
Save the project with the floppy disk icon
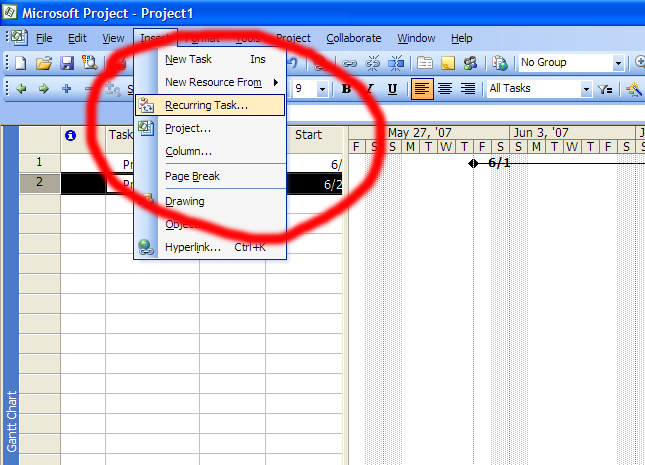pyautogui.click(x=67, y=63)
